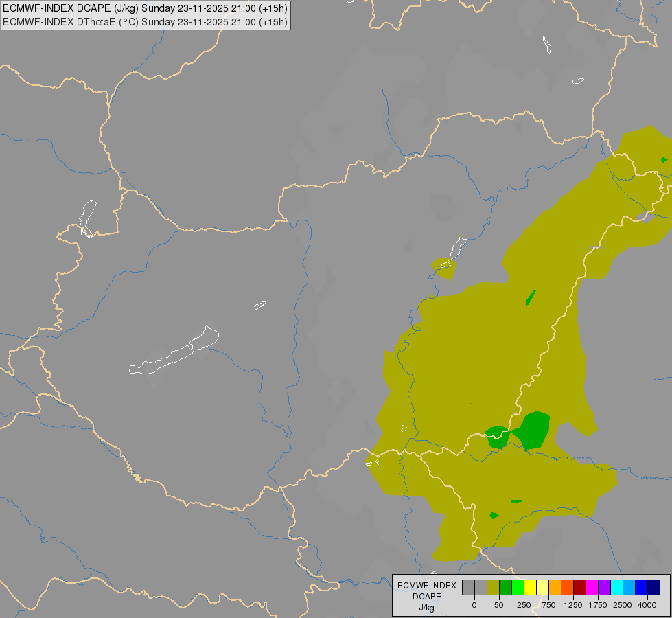The image size is (672, 618).
Task: Click the gray swatch touching the olive swatch
Action: click(481, 588)
